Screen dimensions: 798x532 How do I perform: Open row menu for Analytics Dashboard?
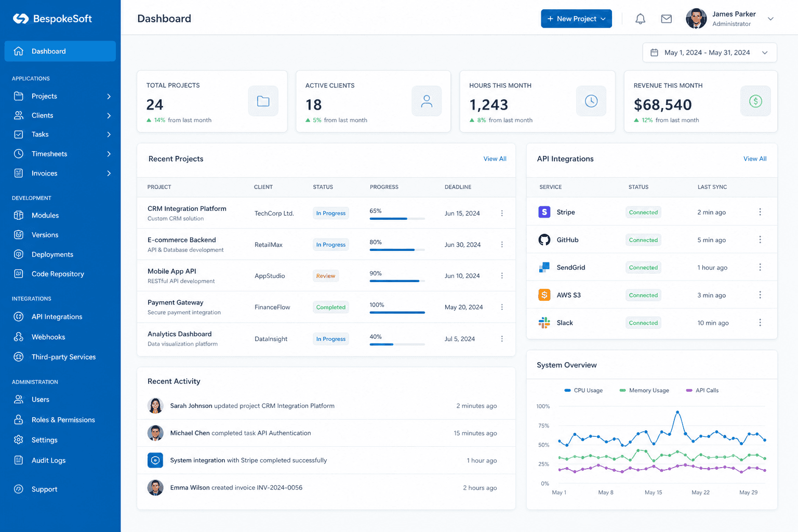(x=502, y=339)
